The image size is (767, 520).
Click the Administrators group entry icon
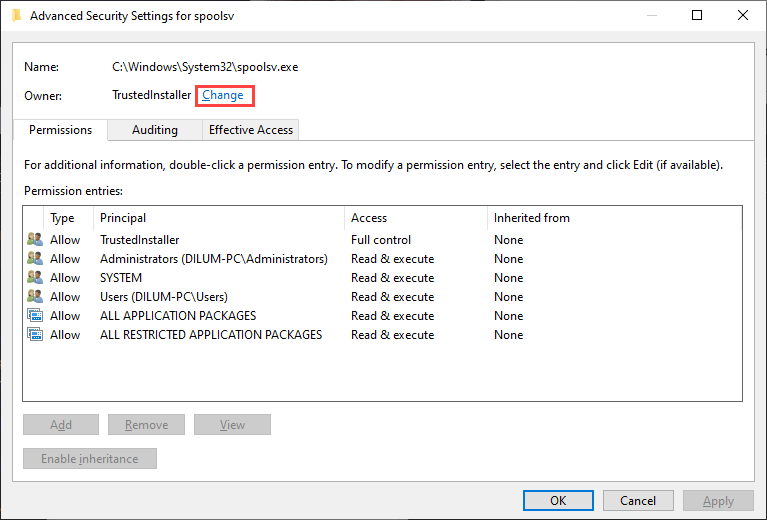(35, 259)
